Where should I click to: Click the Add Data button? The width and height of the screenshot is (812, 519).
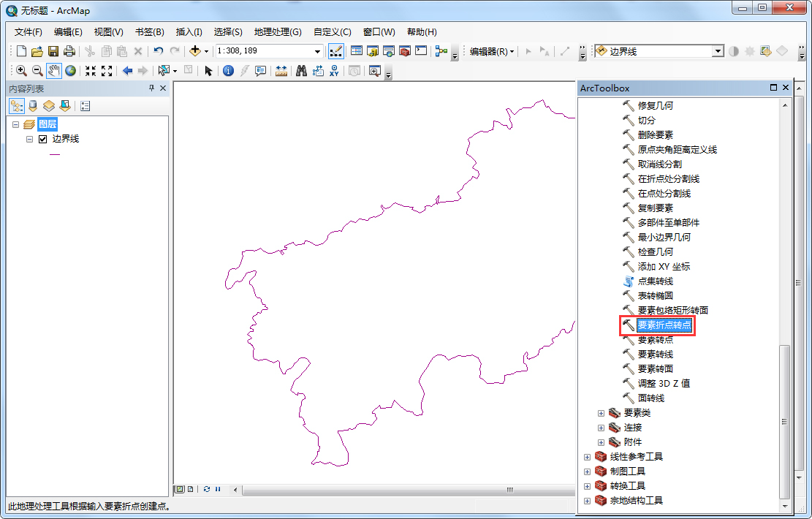coord(197,51)
